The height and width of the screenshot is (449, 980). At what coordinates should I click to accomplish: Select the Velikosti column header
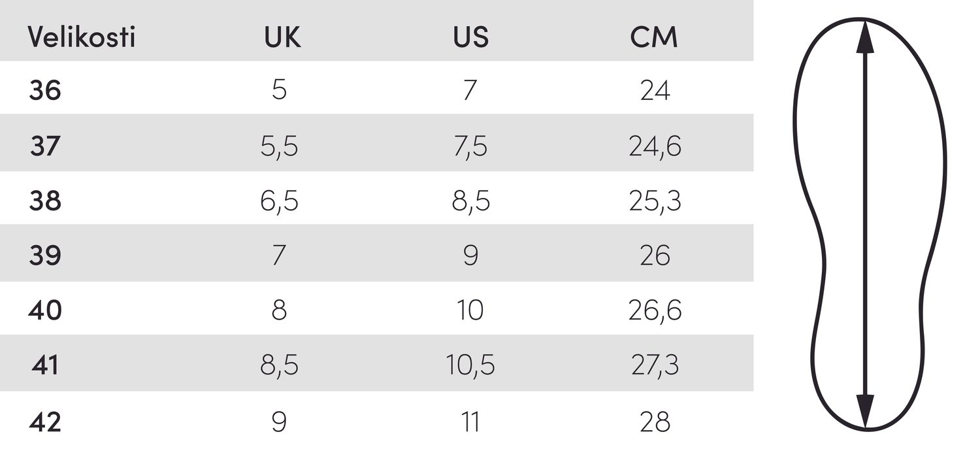pyautogui.click(x=82, y=37)
